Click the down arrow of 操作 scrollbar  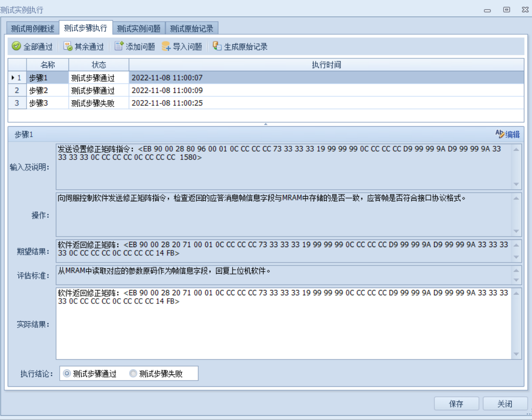516,231
